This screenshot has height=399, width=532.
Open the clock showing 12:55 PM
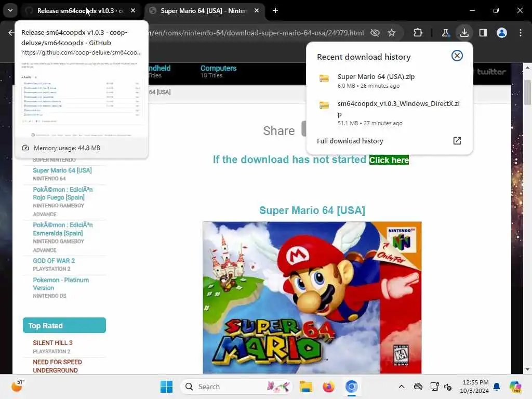click(474, 387)
